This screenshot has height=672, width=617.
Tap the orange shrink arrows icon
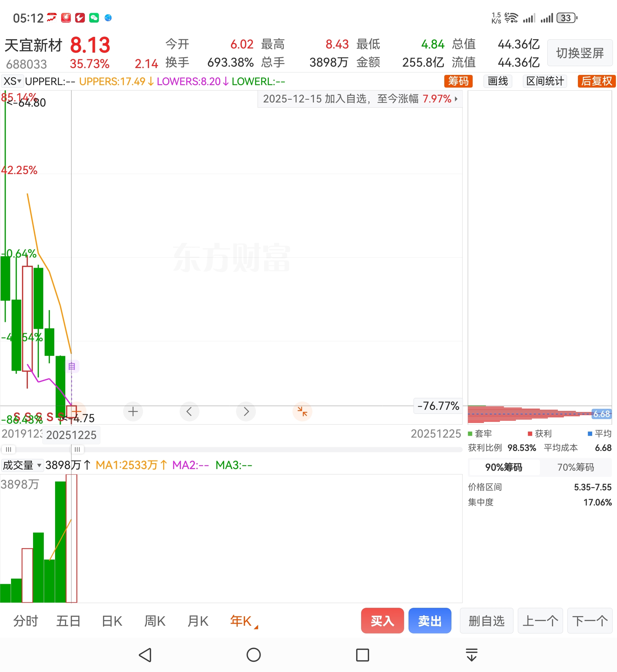point(302,411)
